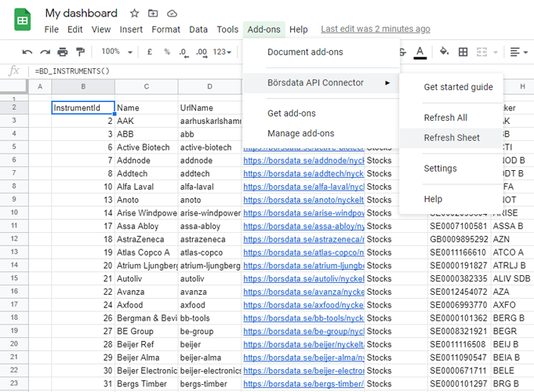Select column C header

pos(147,86)
